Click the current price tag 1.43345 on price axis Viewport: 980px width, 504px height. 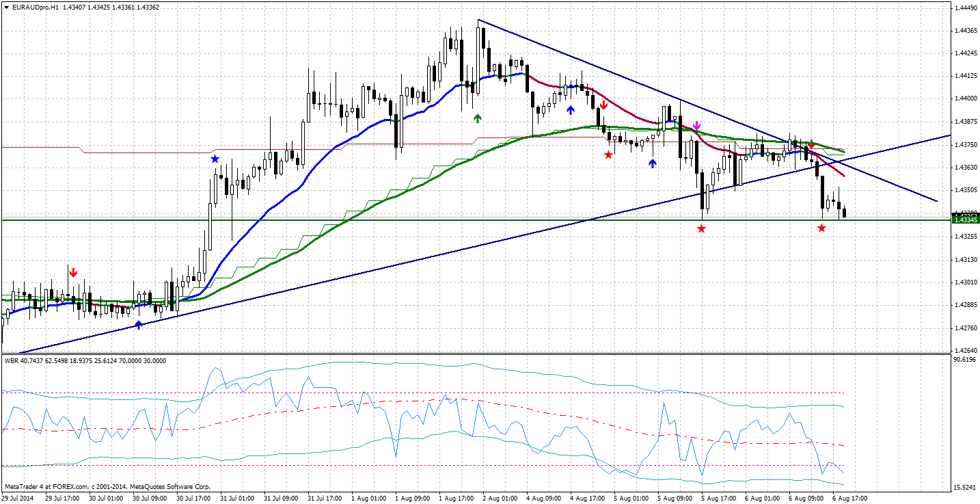tap(964, 218)
